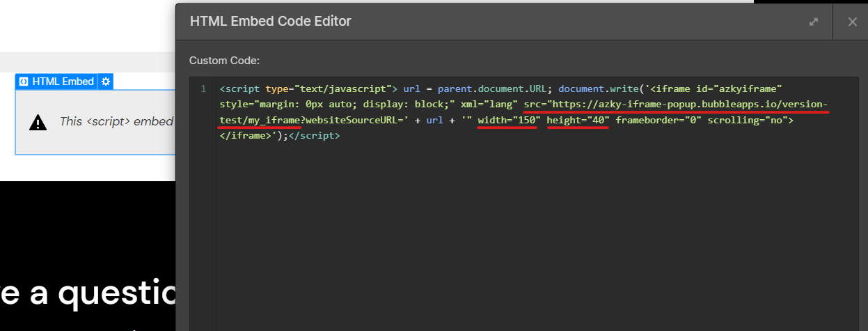The width and height of the screenshot is (868, 331).
Task: Click the code icon on HTML Embed label
Action: (x=24, y=82)
